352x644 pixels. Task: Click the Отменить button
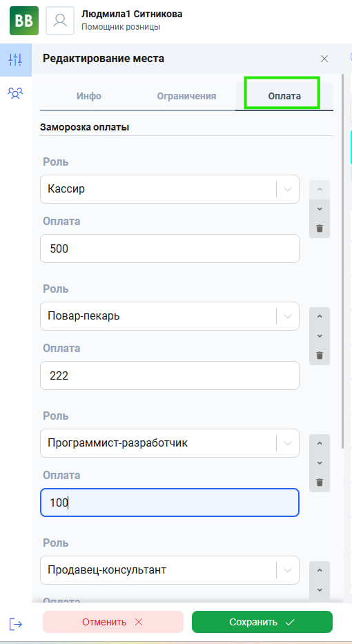click(113, 622)
